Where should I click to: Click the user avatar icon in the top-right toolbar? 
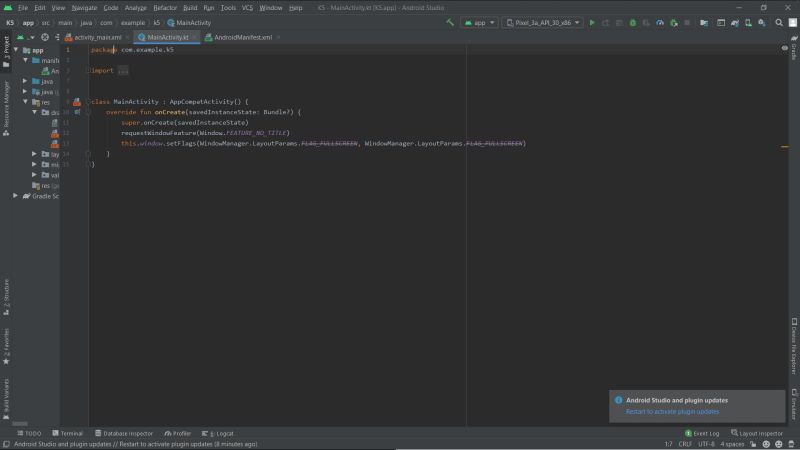pyautogui.click(x=793, y=22)
